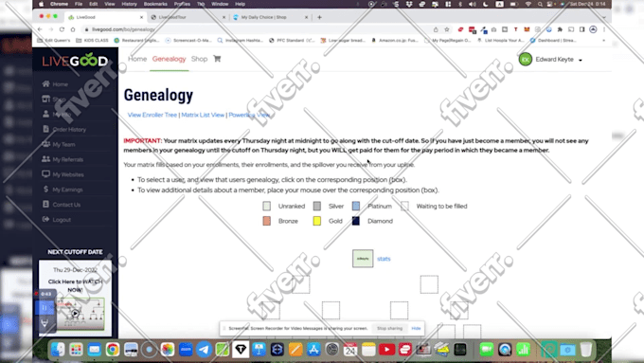Screen dimensions: 644x363
Task: Open the Wi-Fi menu in the macOS menu bar
Action: point(528,4)
